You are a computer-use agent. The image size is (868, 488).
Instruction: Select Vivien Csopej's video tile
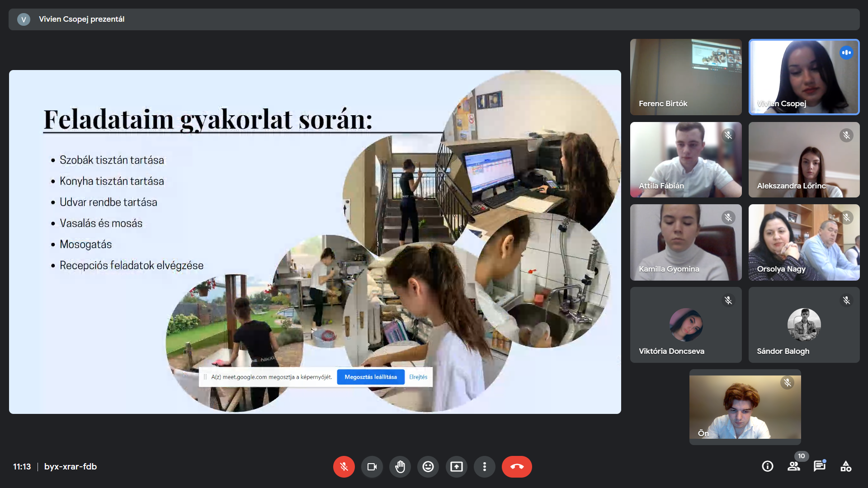pyautogui.click(x=804, y=77)
